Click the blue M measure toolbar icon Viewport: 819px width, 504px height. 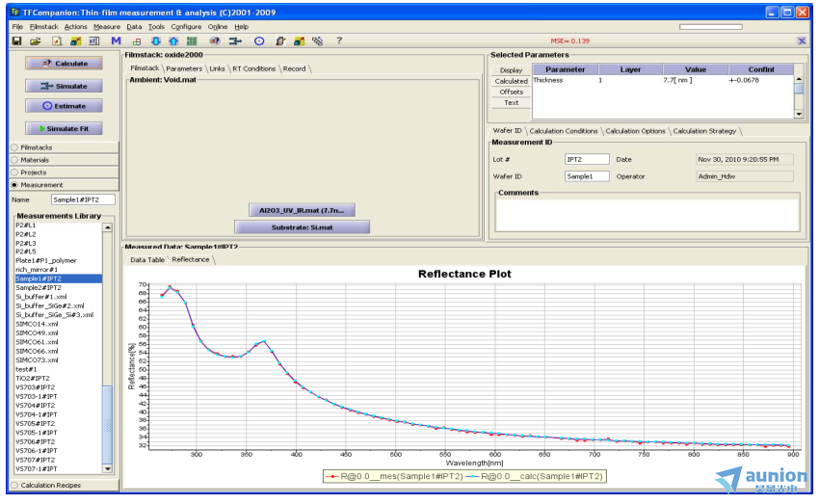116,40
